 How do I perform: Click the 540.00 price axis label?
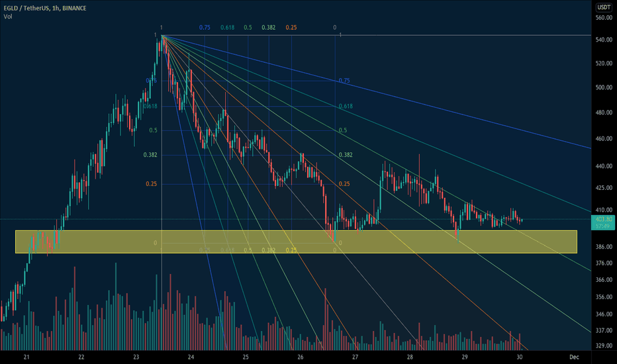604,40
